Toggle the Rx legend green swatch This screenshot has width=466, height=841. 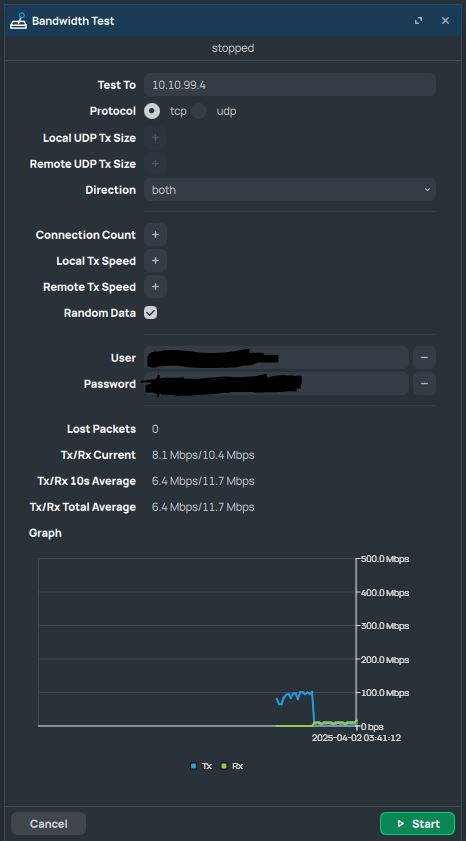tap(225, 766)
